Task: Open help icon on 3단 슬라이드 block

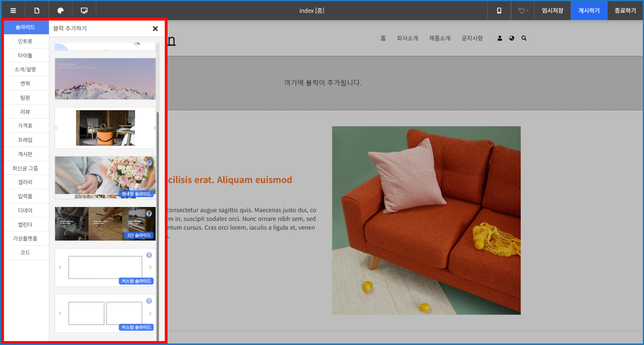Action: click(x=149, y=213)
